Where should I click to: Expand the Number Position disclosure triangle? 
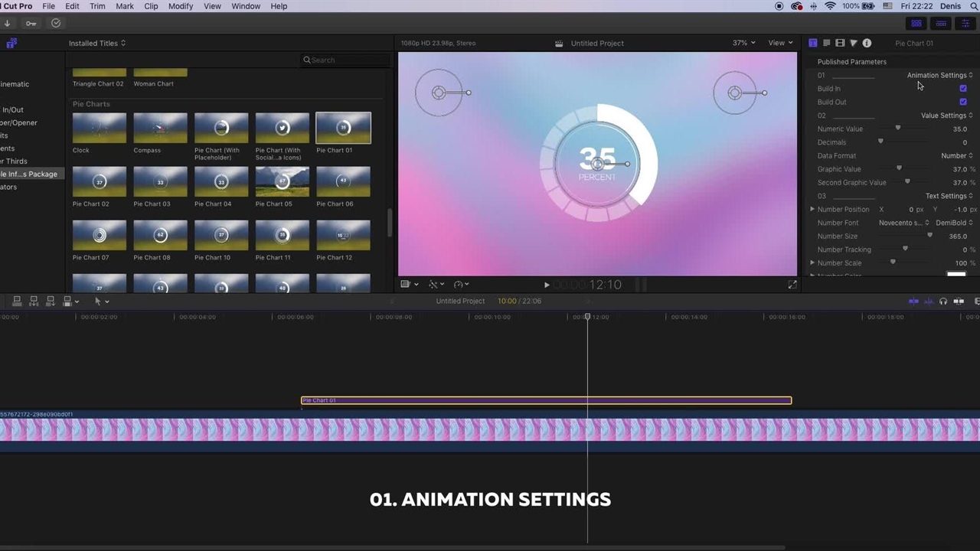click(812, 209)
